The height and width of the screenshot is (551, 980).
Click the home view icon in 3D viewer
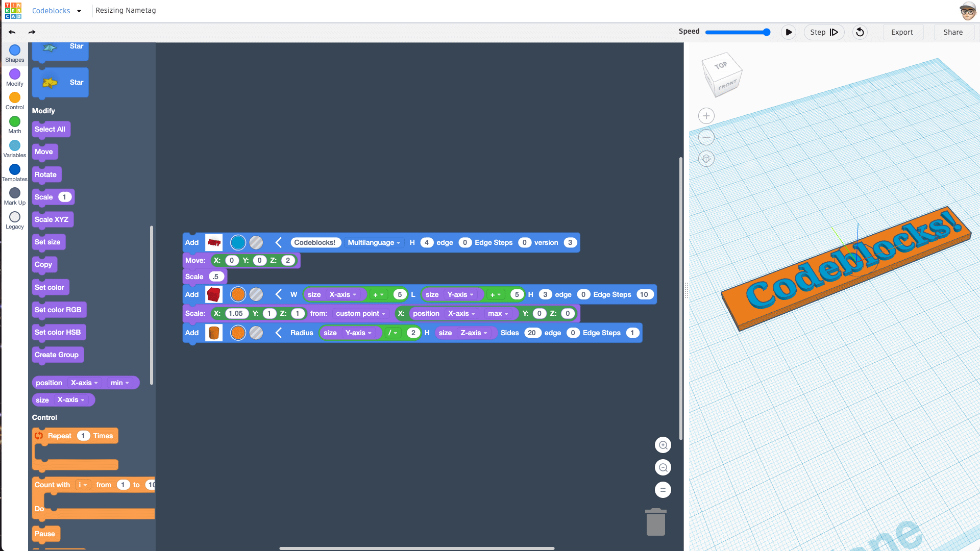[706, 159]
